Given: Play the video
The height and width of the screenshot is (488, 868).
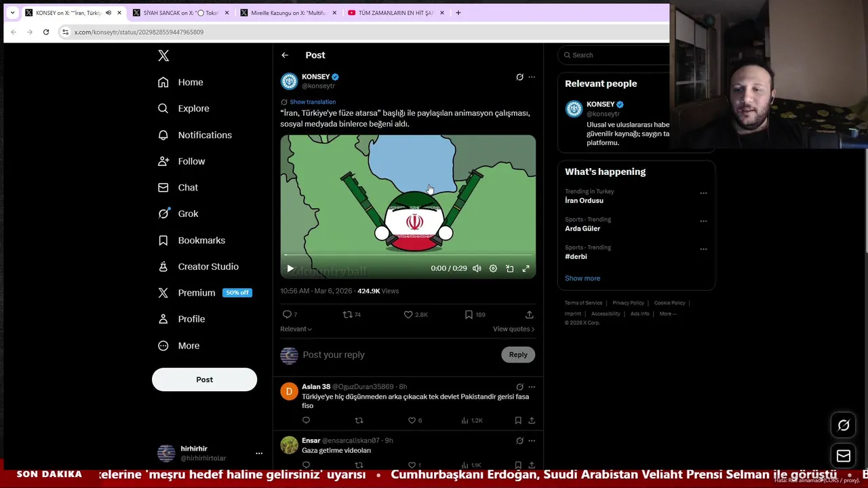Looking at the screenshot, I should pyautogui.click(x=290, y=268).
